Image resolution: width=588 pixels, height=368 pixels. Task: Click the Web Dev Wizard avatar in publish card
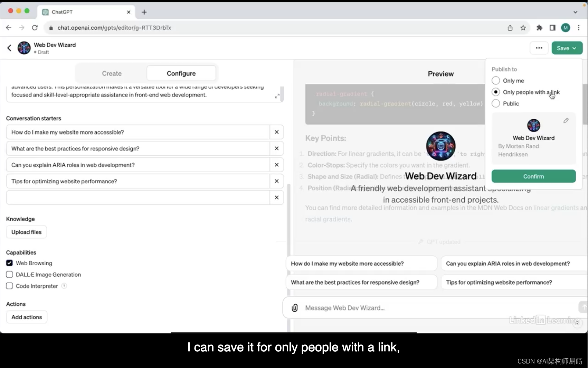point(533,125)
